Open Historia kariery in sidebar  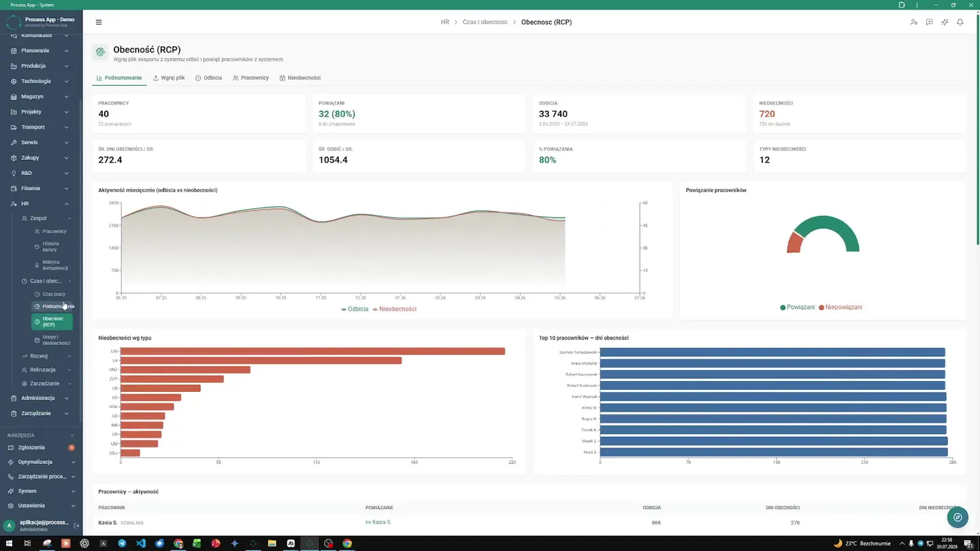(53, 246)
